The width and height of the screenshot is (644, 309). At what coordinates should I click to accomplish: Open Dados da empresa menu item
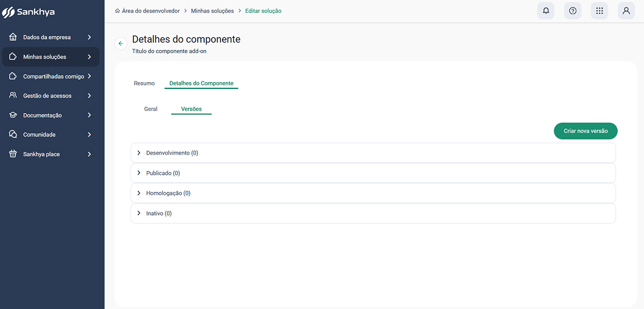coord(51,37)
